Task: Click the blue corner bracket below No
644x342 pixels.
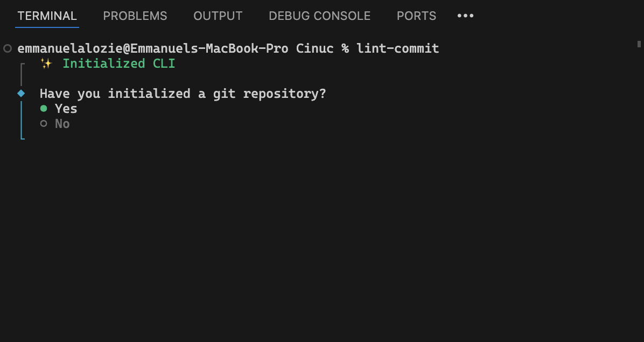Action: [22, 137]
